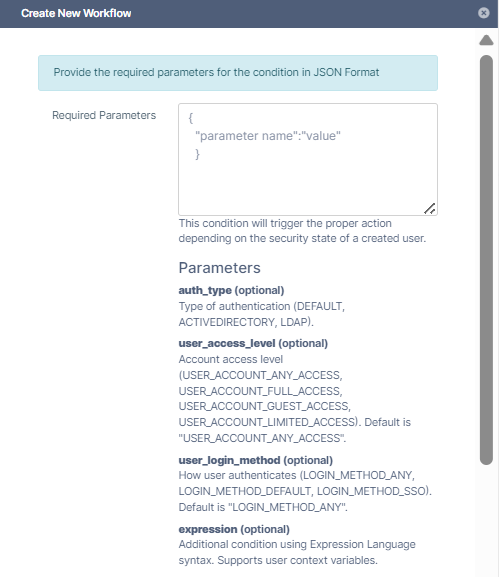Click the Expression Language syntax description

pos(297,552)
